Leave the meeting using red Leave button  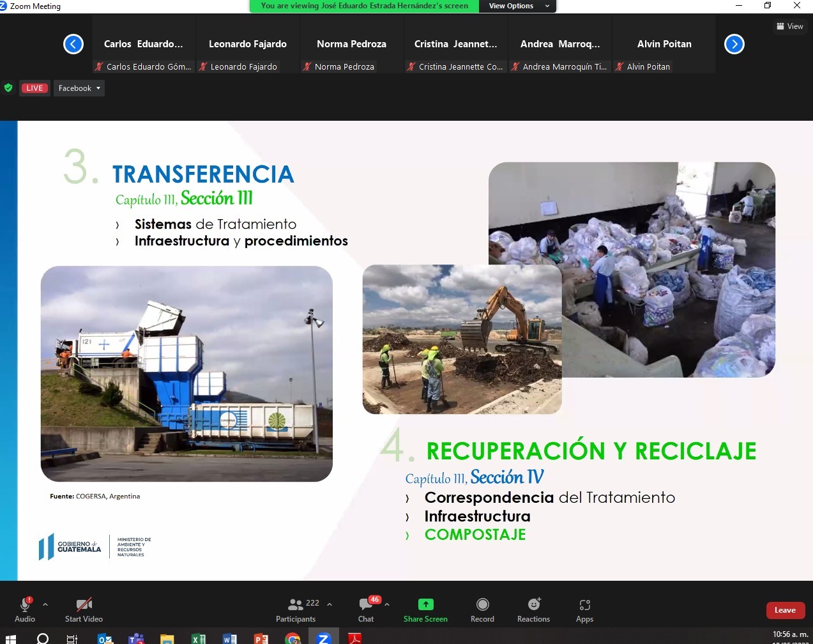785,610
